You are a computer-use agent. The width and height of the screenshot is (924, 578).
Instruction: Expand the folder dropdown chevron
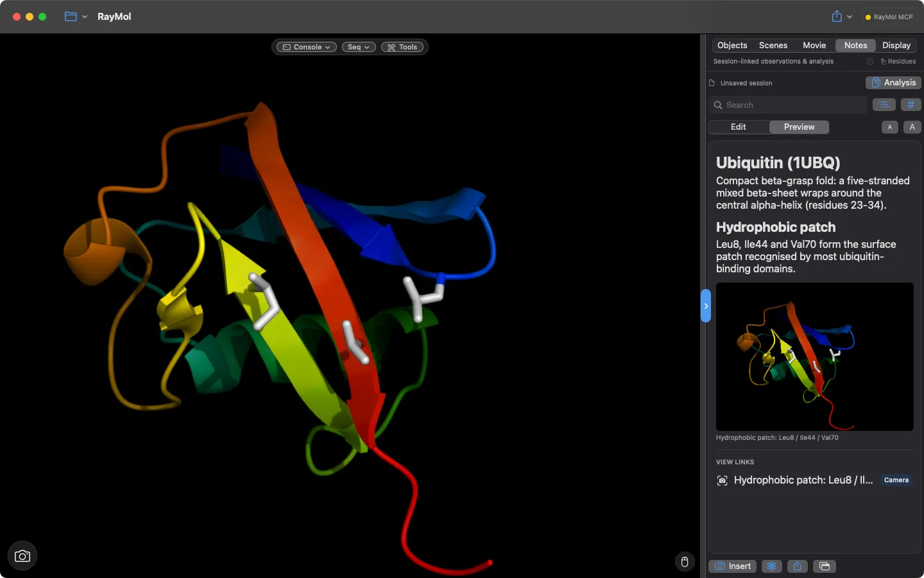pos(85,17)
